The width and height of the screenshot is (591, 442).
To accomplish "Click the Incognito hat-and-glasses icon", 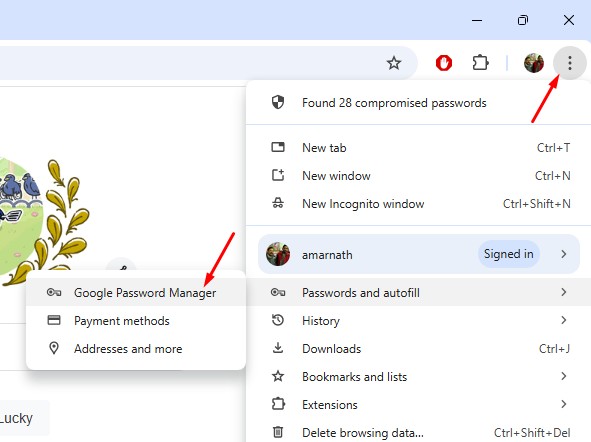I will click(x=278, y=203).
